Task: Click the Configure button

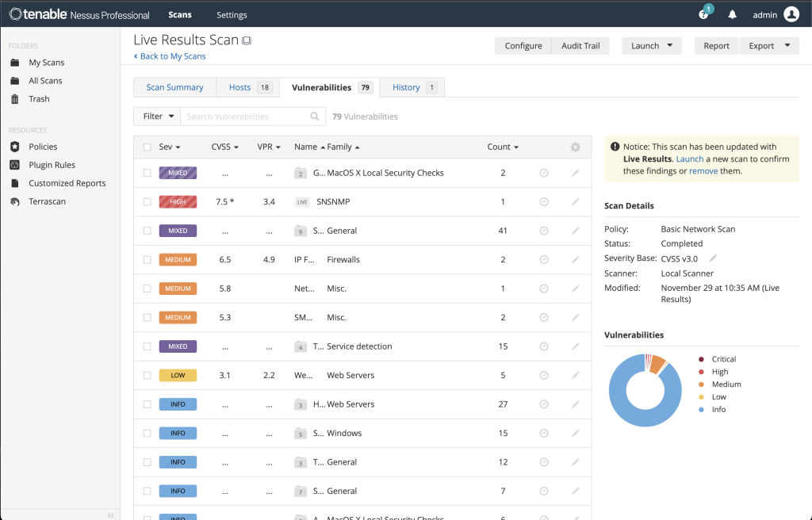Action: point(523,46)
